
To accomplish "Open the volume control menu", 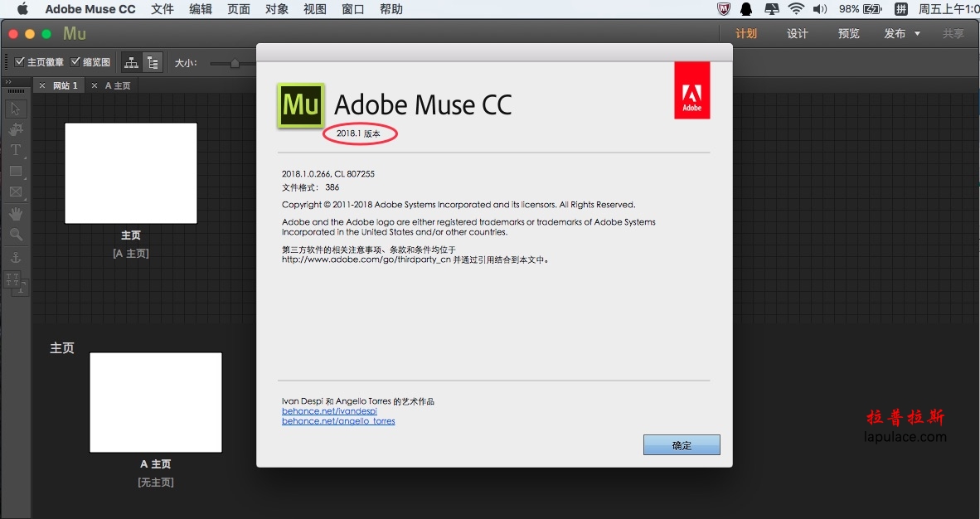I will click(x=820, y=9).
